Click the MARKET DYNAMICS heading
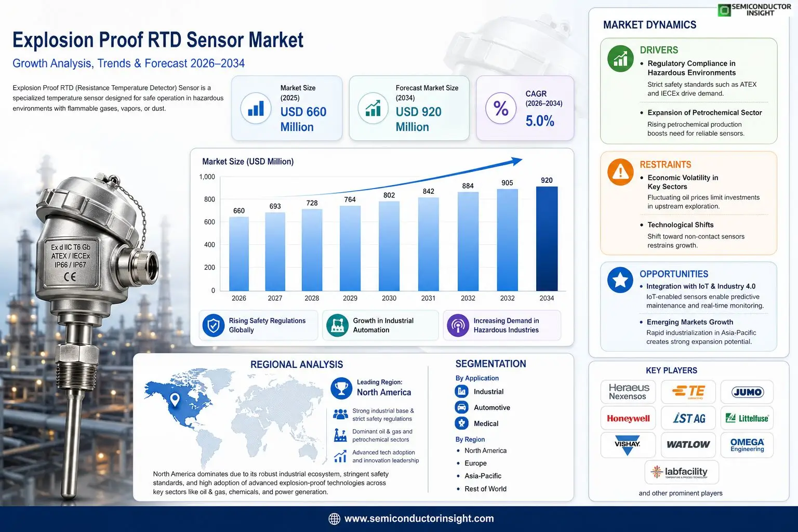The height and width of the screenshot is (532, 798). coord(649,25)
